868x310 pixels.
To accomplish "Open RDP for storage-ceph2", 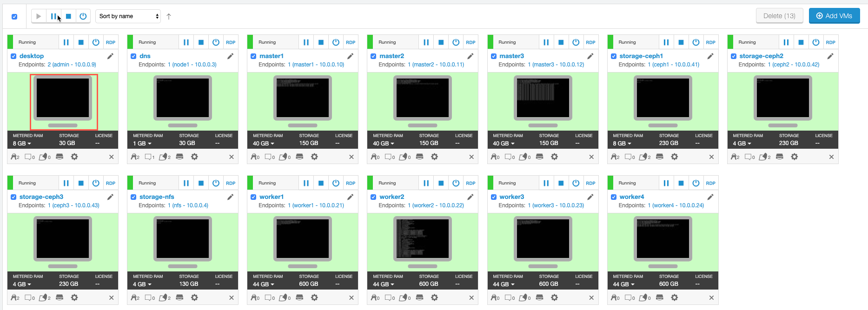I will (830, 42).
